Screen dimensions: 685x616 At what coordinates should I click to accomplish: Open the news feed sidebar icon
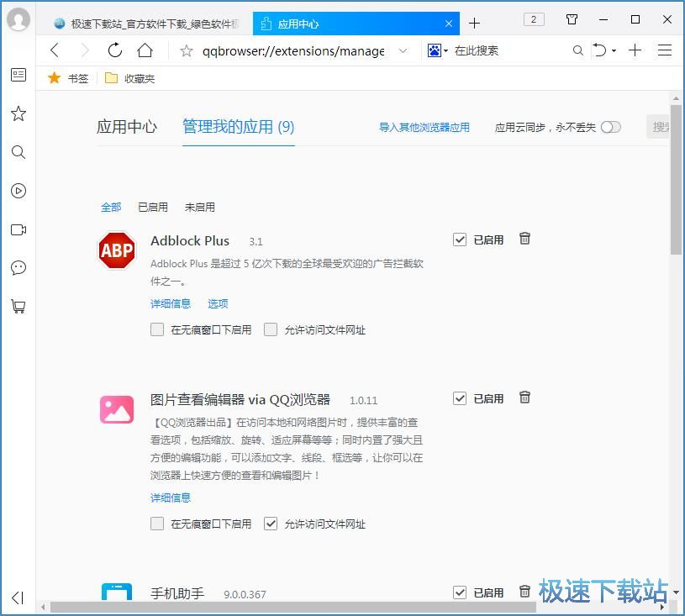point(18,75)
